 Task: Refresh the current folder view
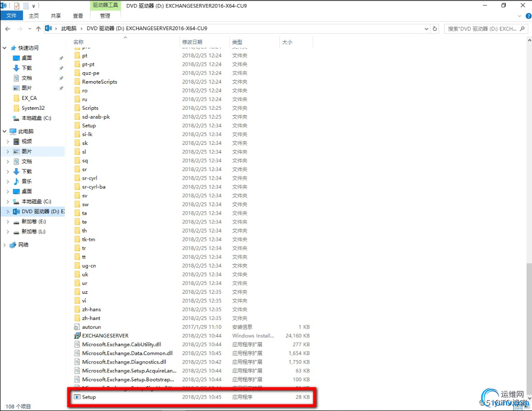(x=435, y=29)
